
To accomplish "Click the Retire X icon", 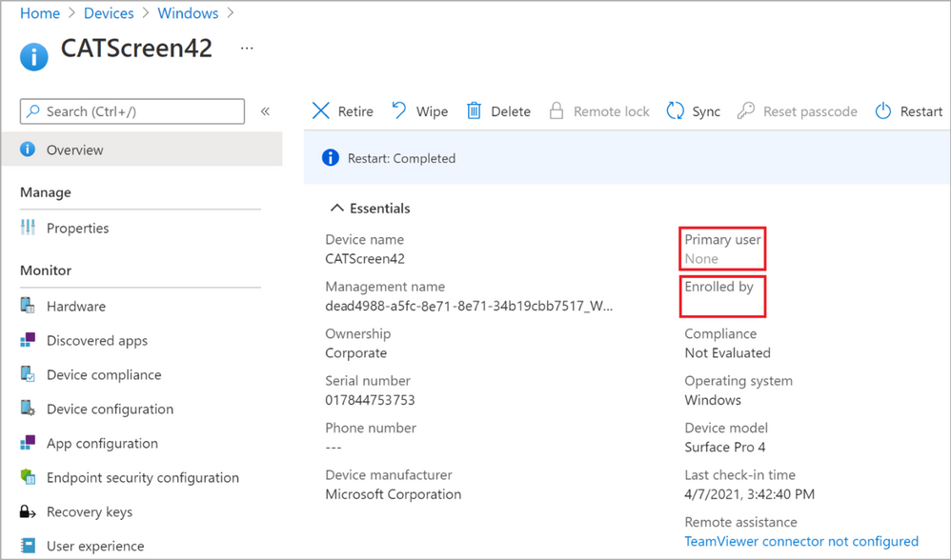I will point(321,110).
